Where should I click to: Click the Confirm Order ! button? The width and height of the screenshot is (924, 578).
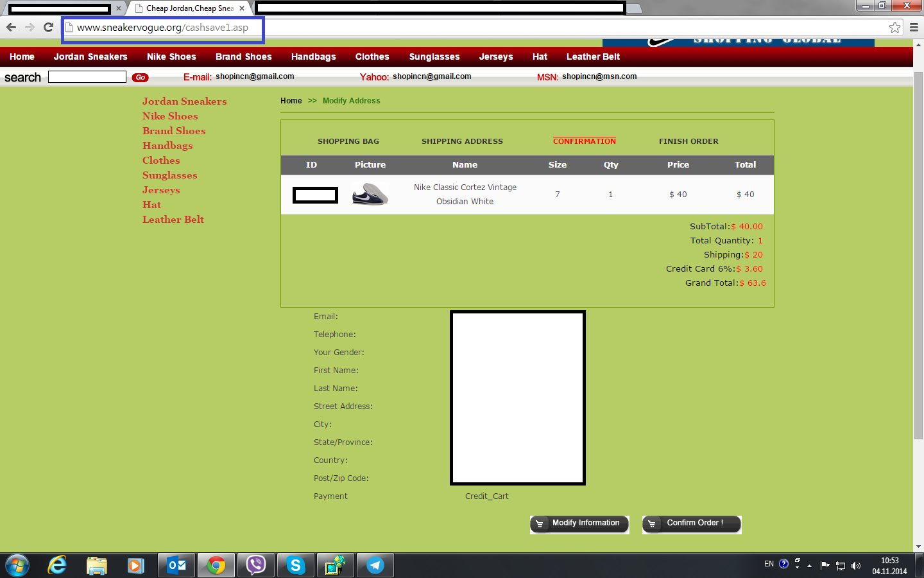click(692, 524)
